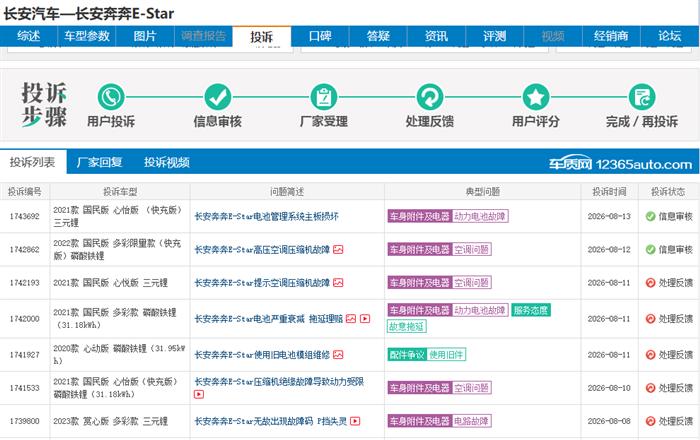This screenshot has width=700, height=440.
Task: Open the 经销商 navigation tab
Action: 611,36
